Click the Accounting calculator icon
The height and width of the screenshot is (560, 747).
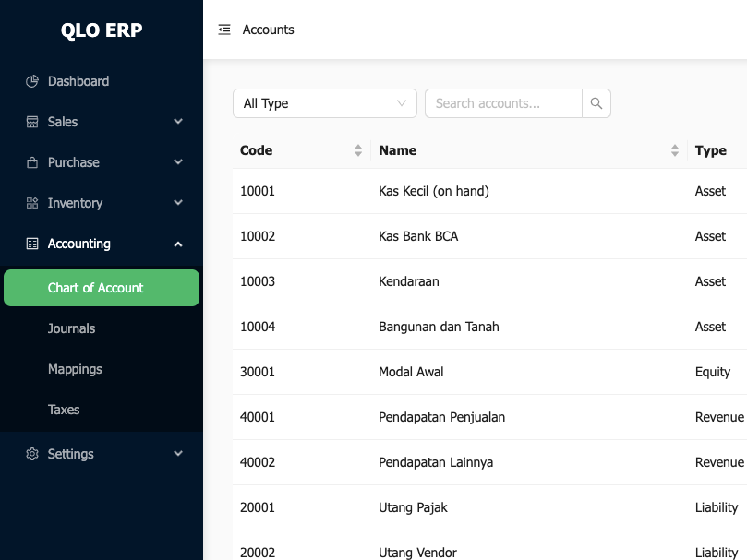coord(32,244)
